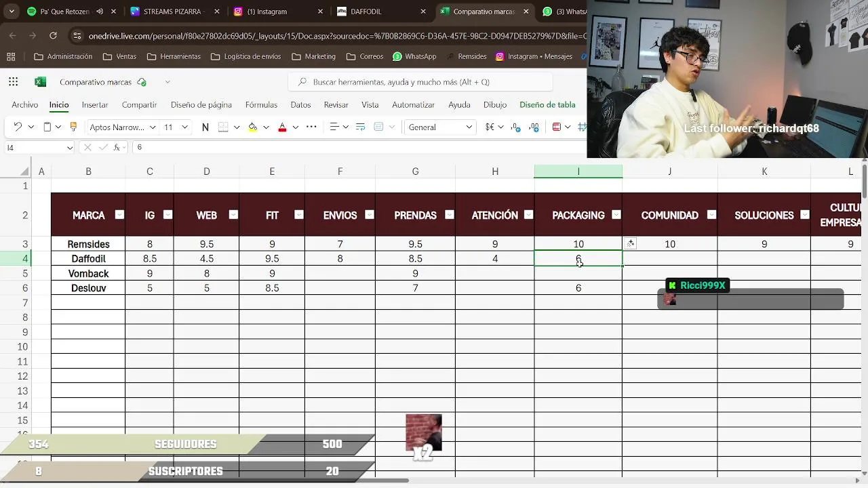Apply currency format icon

pyautogui.click(x=490, y=127)
